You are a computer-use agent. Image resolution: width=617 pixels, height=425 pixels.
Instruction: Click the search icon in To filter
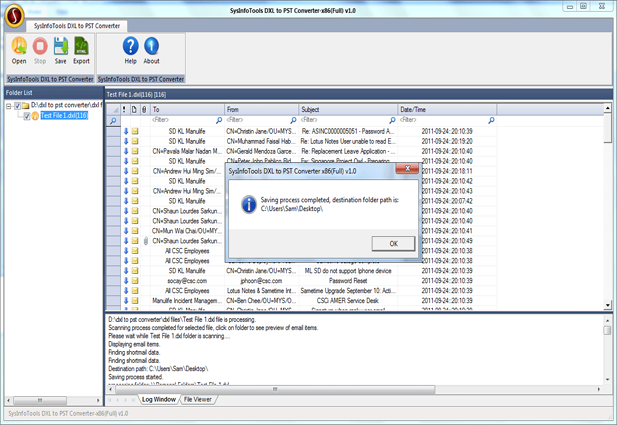click(219, 120)
